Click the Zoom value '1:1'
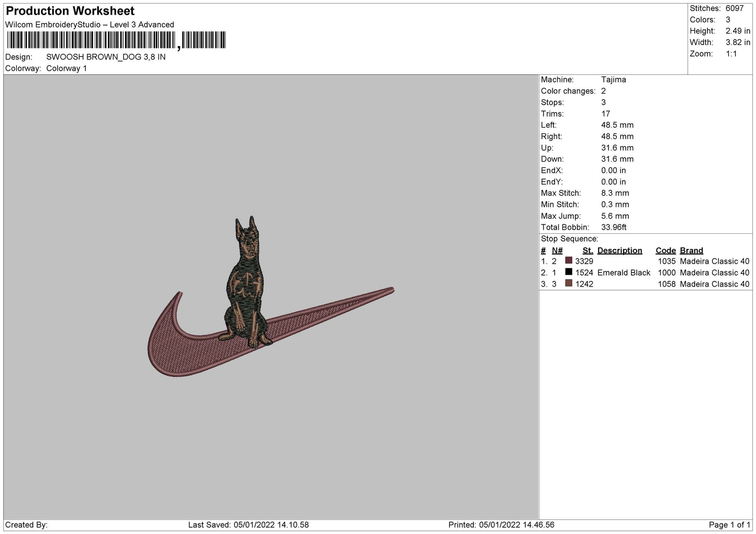The height and width of the screenshot is (534, 756). (x=731, y=54)
